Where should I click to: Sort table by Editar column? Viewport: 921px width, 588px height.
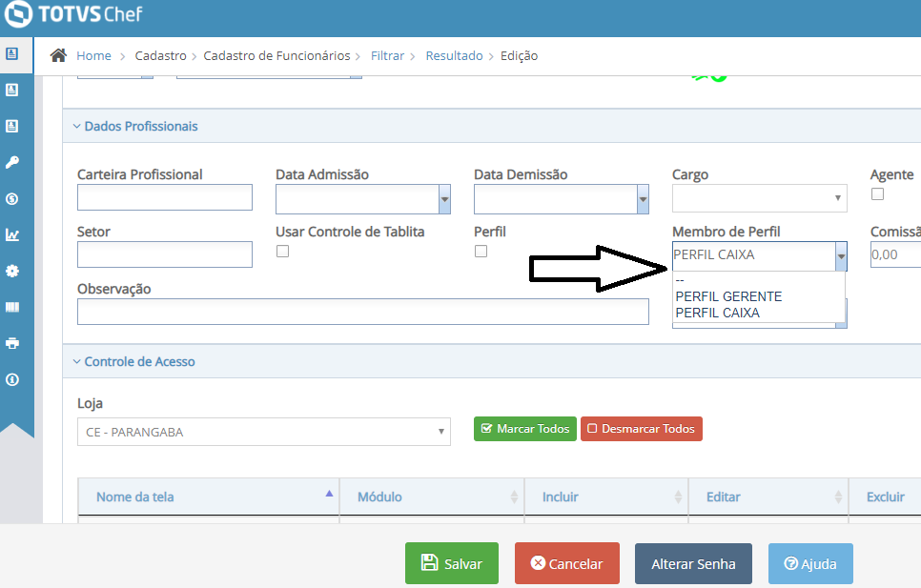click(768, 497)
